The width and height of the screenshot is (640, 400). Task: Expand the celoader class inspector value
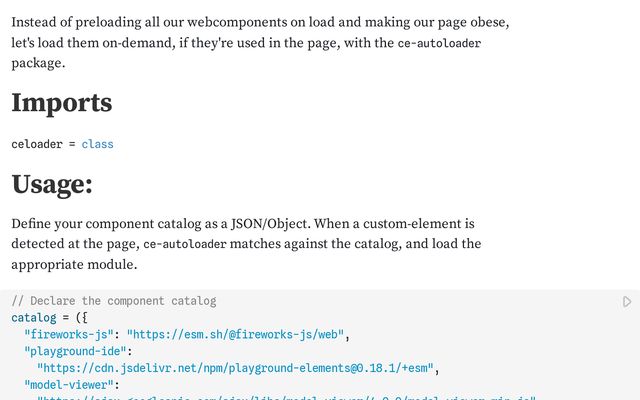97,144
